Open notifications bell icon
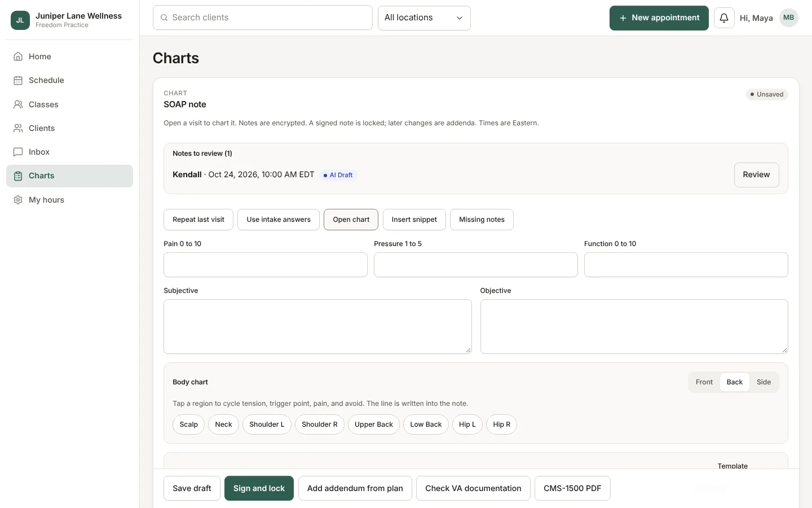Image resolution: width=812 pixels, height=508 pixels. pos(724,18)
